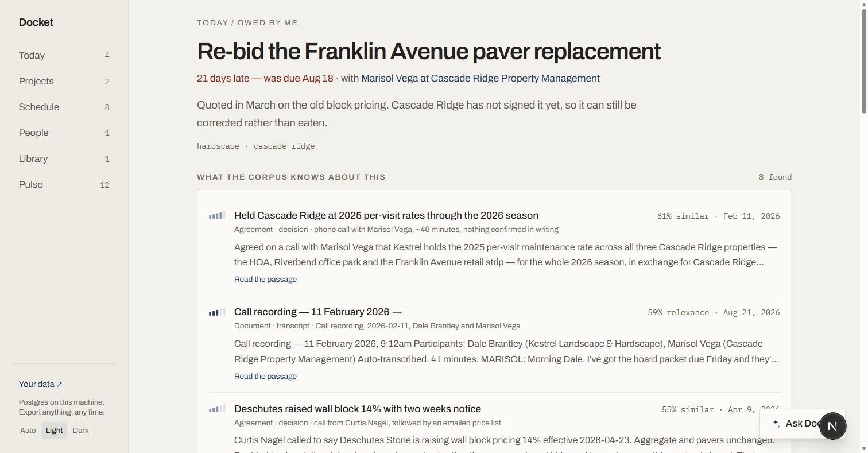Click relevance bars icon beside Deschutes raised wall block
Screen dimensions: 868x453
tap(217, 409)
